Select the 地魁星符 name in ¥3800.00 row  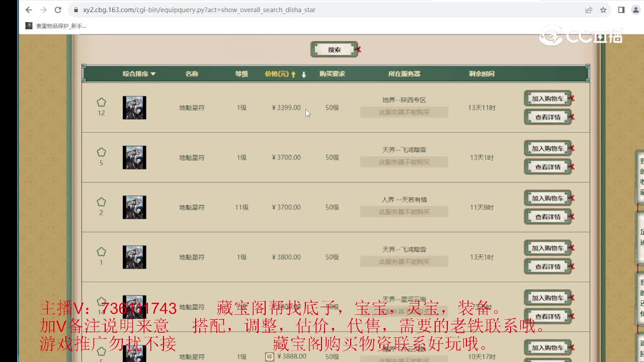pyautogui.click(x=192, y=257)
